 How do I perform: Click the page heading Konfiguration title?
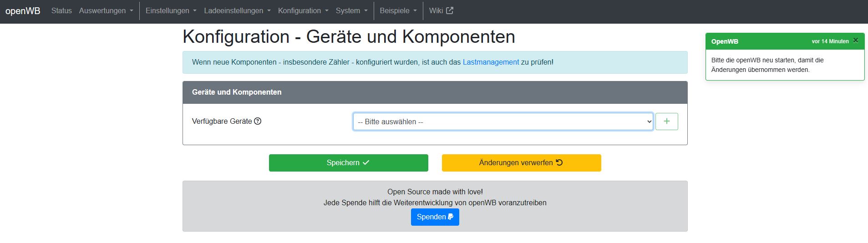[349, 37]
